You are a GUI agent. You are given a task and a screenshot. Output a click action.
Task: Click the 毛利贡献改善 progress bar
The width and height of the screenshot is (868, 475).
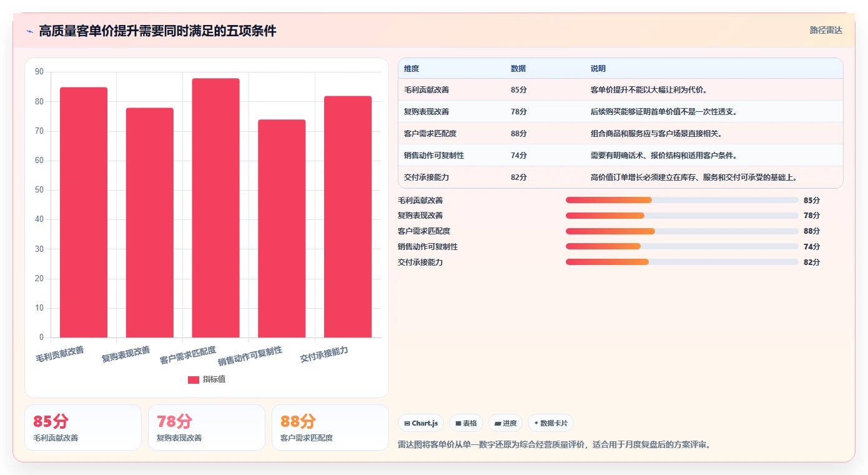point(682,200)
